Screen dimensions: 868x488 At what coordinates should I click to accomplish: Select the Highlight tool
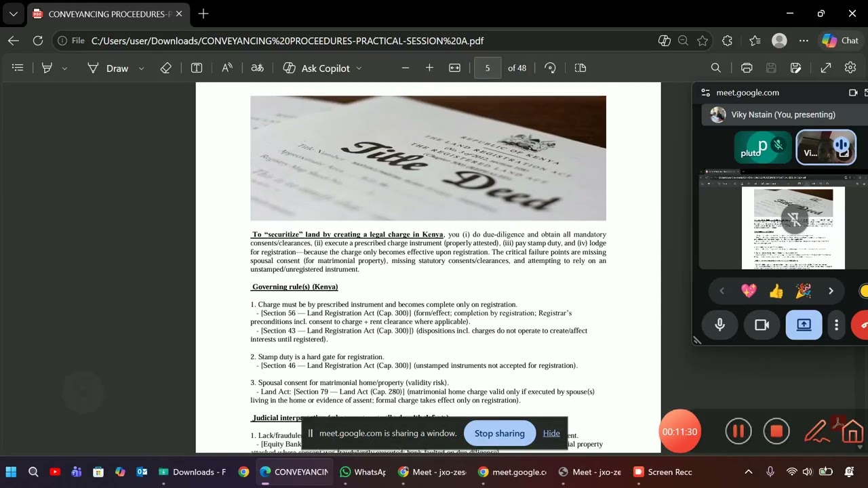point(47,68)
